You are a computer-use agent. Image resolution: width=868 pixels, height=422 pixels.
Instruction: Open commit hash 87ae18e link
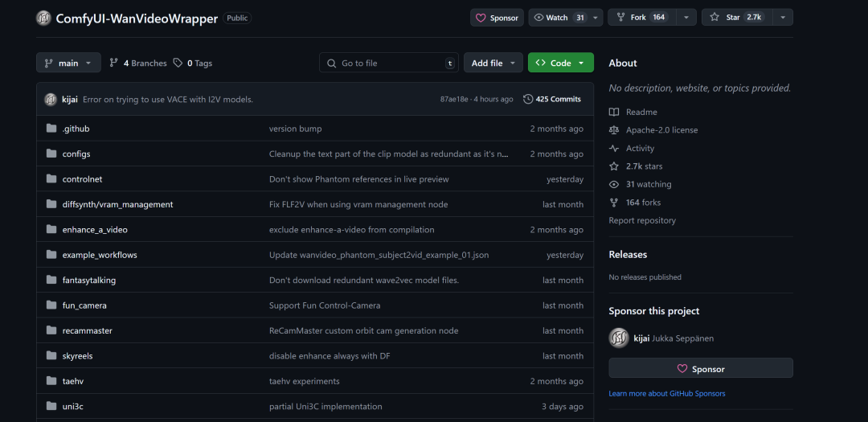454,99
